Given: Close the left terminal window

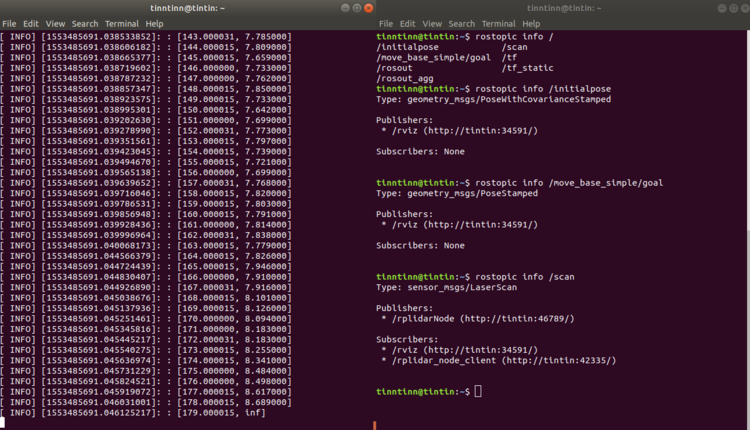Looking at the screenshot, I should coord(368,8).
